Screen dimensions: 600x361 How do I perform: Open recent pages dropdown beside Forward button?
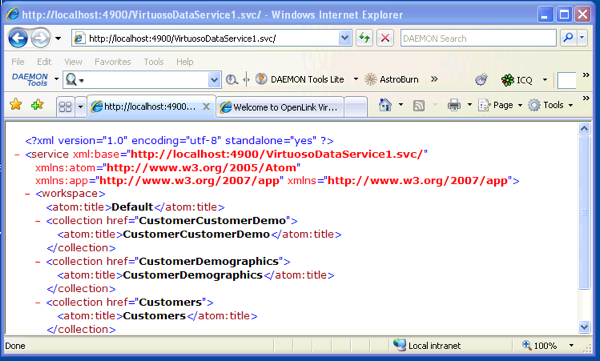tap(58, 38)
